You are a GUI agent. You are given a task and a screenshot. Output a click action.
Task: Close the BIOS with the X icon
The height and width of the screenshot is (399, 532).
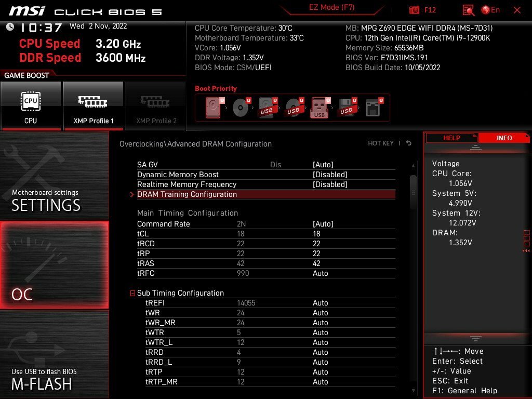click(517, 10)
